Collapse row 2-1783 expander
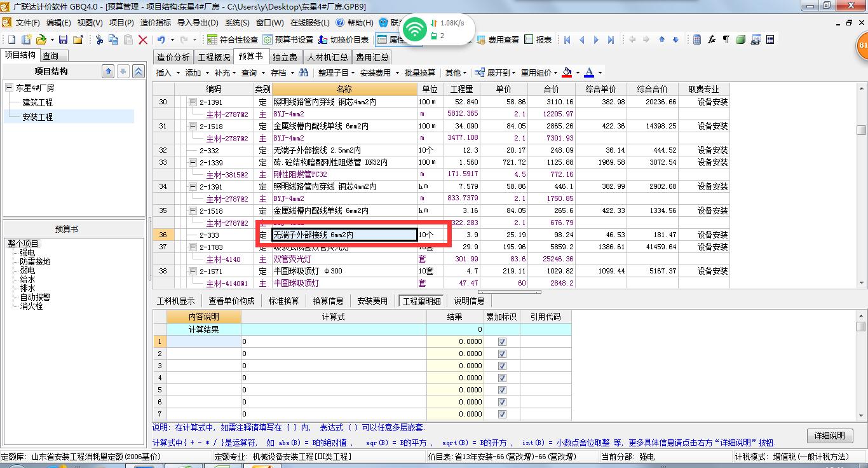This screenshot has width=868, height=468. tap(193, 247)
